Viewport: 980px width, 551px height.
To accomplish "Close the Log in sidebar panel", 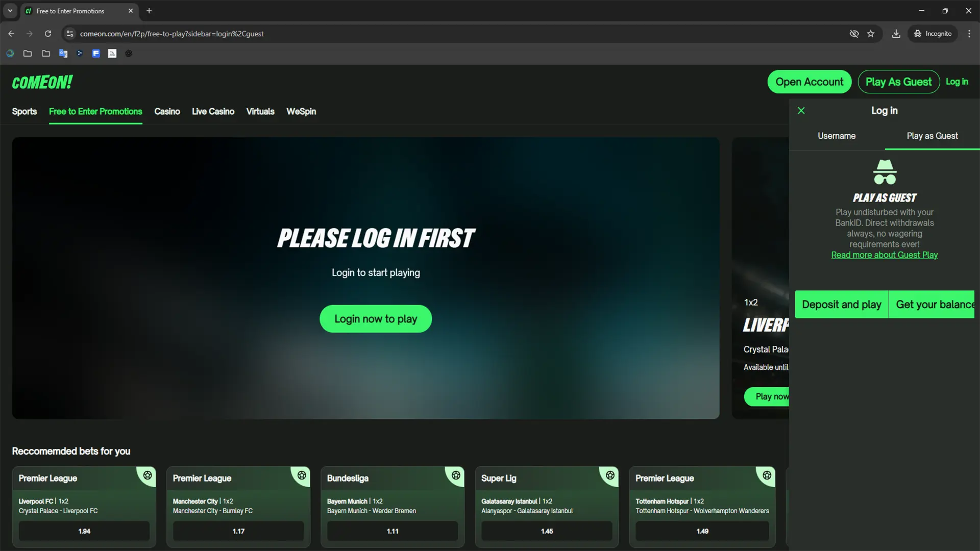I will tap(801, 111).
